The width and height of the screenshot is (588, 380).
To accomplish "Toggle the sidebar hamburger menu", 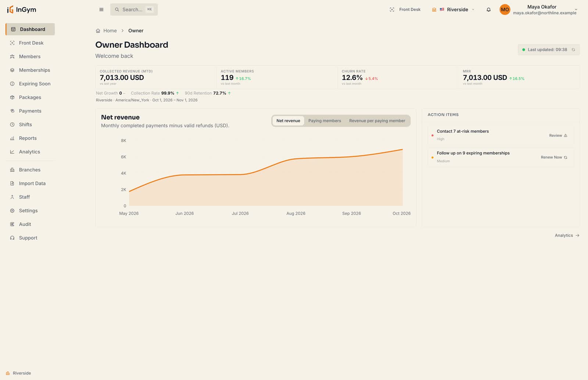I will point(101,10).
